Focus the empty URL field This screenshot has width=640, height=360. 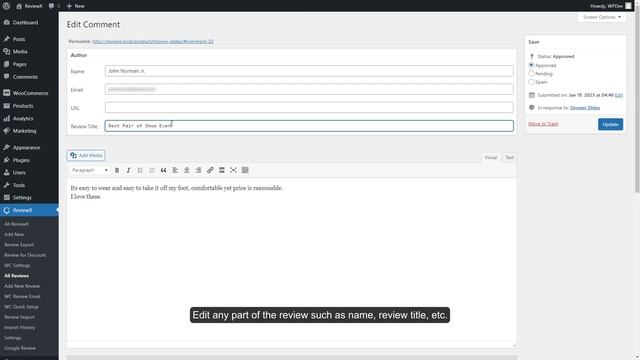pos(309,108)
